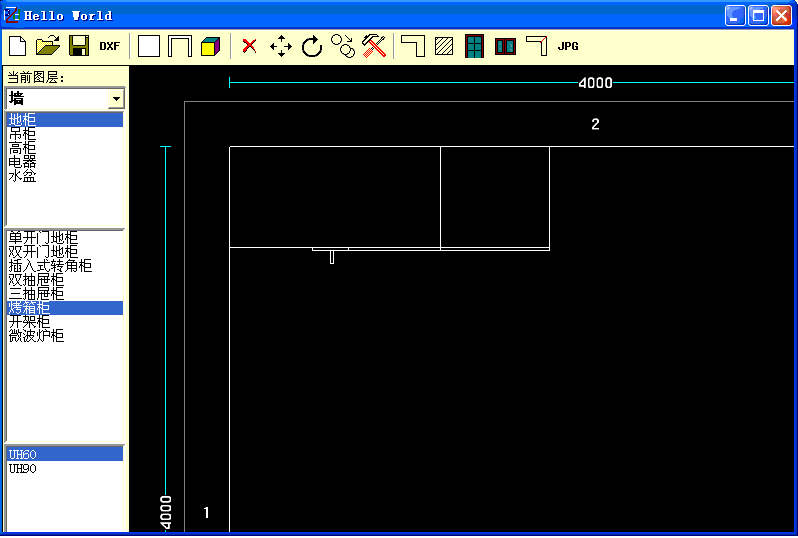Choose 三抽屉柜 cabinet type

(x=65, y=294)
